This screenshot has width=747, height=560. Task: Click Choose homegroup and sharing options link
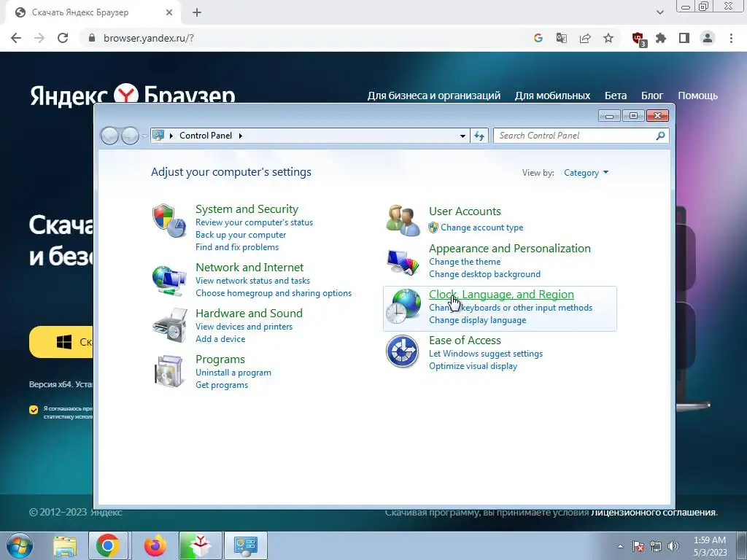point(274,293)
